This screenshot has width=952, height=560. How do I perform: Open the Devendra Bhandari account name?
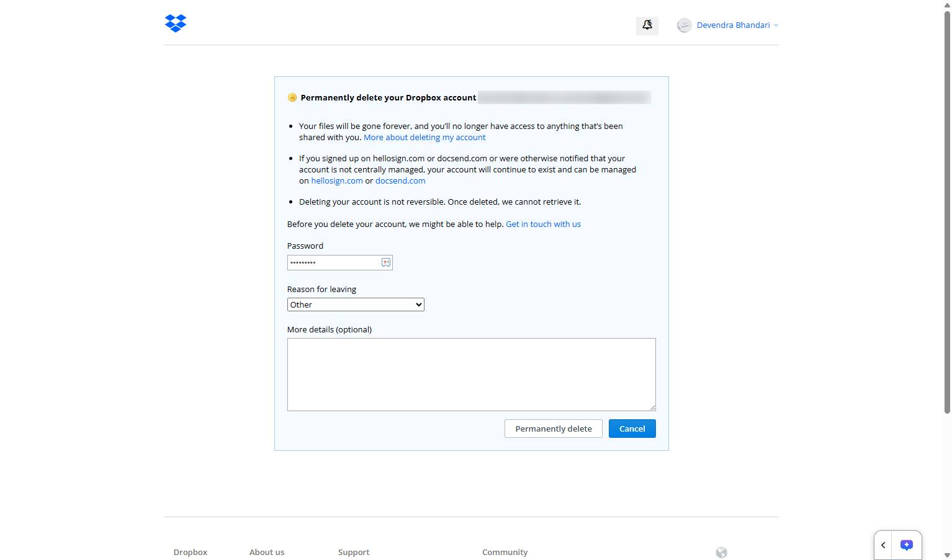(x=733, y=25)
